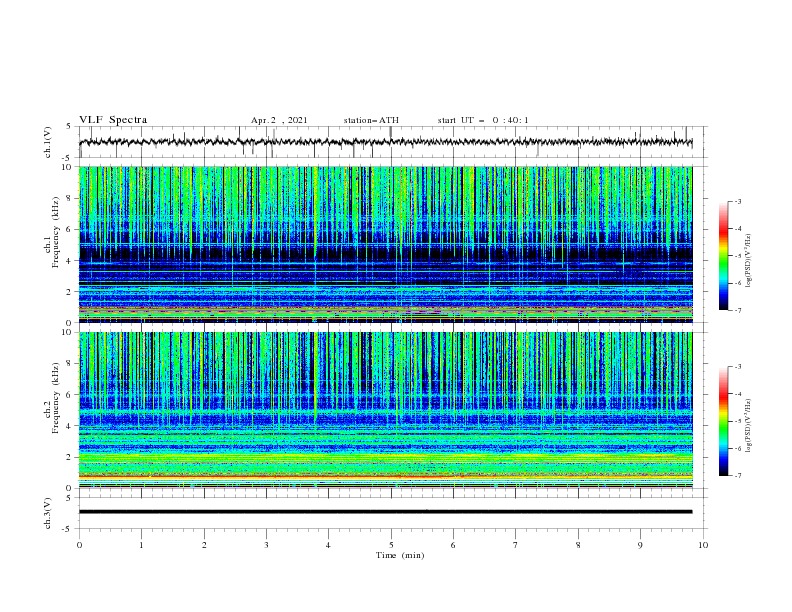Click the "VLF Spectra" title text
The height and width of the screenshot is (612, 792).
[x=113, y=120]
